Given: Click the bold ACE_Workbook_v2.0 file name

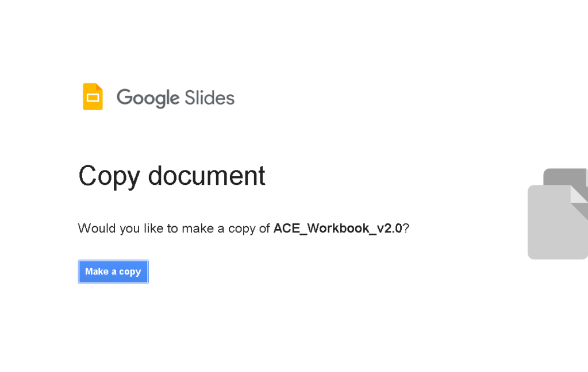Looking at the screenshot, I should pos(337,228).
